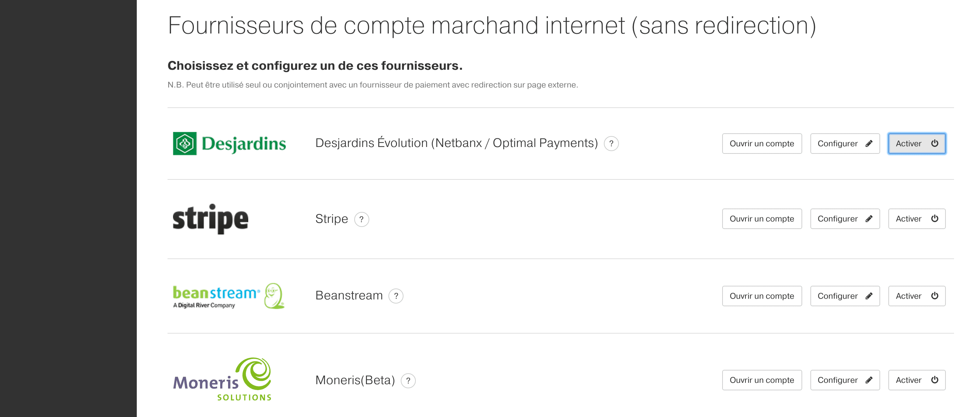Click the question mark beside Stripe
The width and height of the screenshot is (980, 417).
tap(361, 219)
